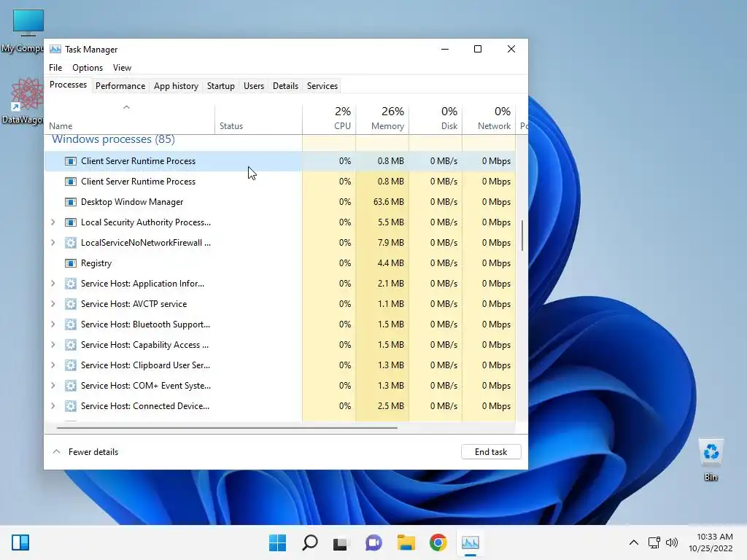Viewport: 747px width, 560px height.
Task: Sort processes by Name column
Action: tap(129, 118)
